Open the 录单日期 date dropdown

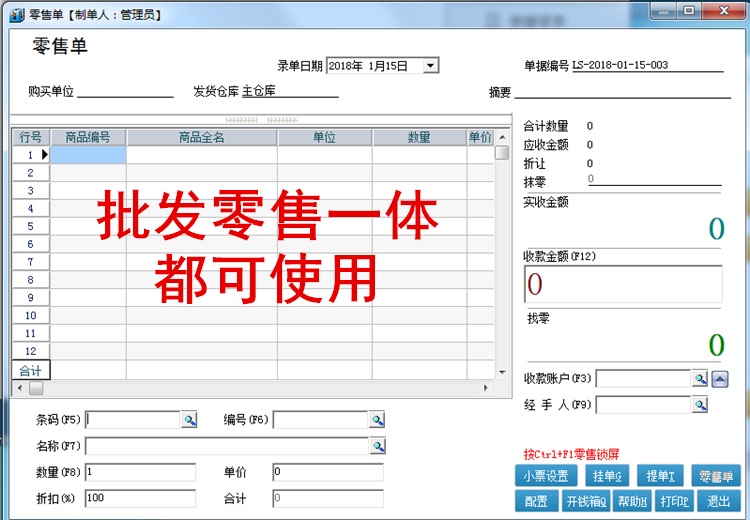tap(430, 66)
